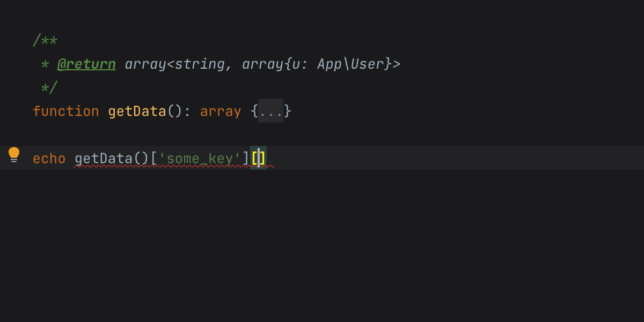This screenshot has height=322, width=644.
Task: Click the @return docblock tag
Action: point(86,64)
